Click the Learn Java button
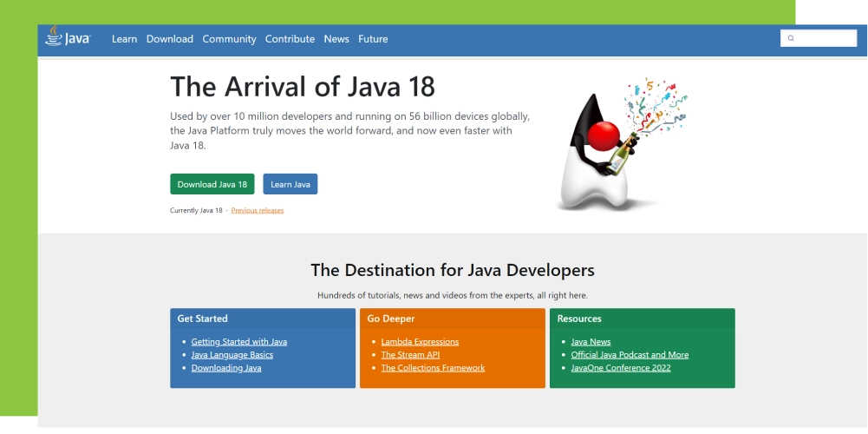This screenshot has height=434, width=868. [290, 184]
